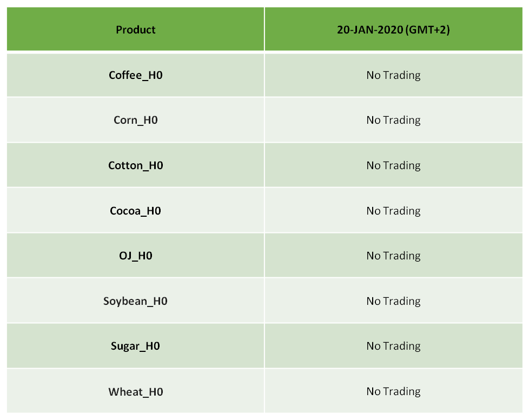The image size is (529, 420).
Task: Click No Trading cell for Sugar_H0
Action: point(393,346)
